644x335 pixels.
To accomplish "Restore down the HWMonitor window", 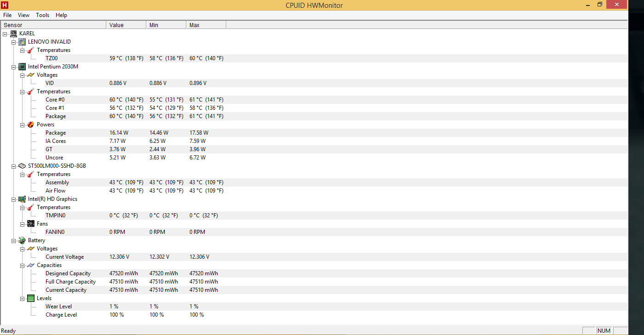I will coord(600,5).
